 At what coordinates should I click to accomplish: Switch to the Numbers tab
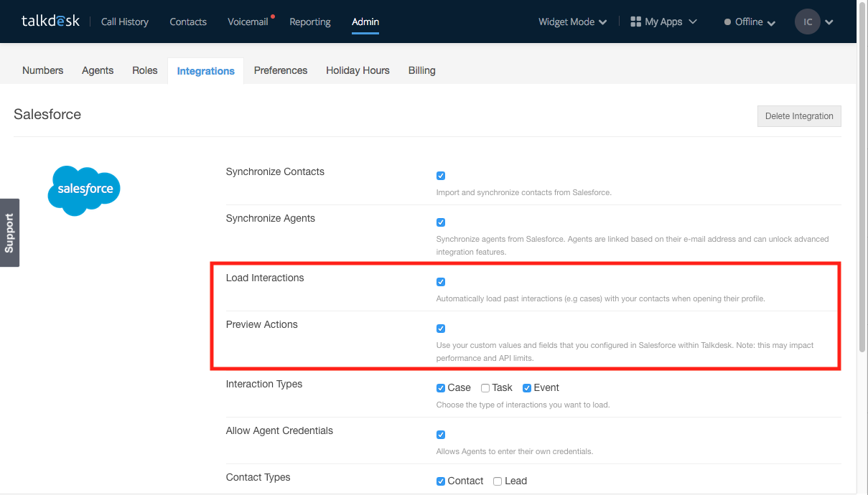[43, 70]
